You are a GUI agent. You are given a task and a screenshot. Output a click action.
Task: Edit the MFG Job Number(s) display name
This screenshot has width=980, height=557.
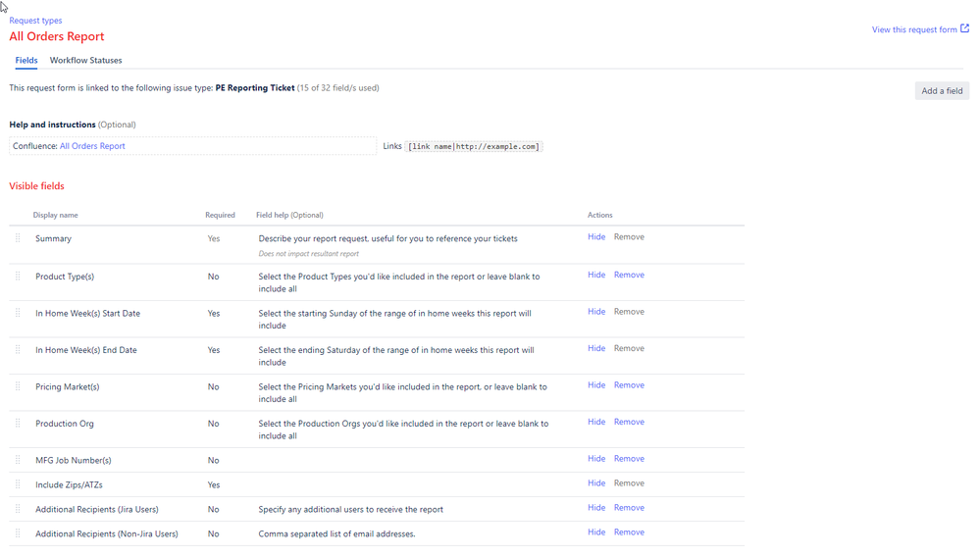pyautogui.click(x=74, y=461)
